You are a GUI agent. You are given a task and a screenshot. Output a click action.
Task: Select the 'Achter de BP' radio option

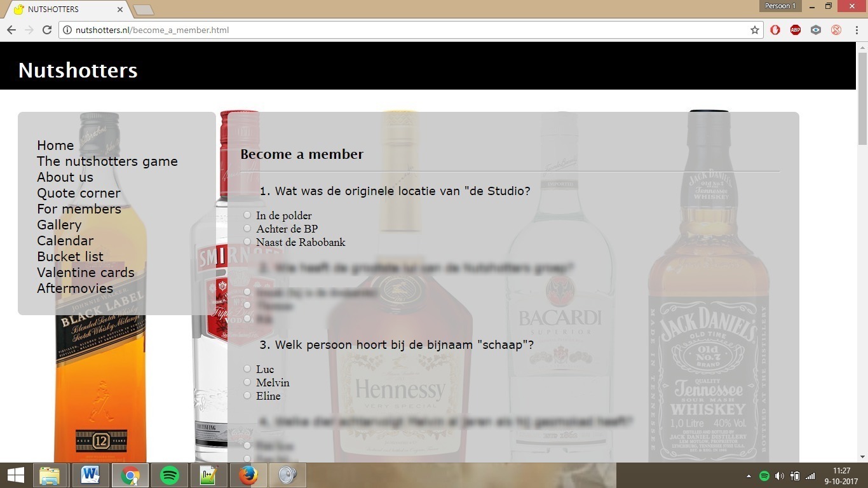[x=247, y=228]
